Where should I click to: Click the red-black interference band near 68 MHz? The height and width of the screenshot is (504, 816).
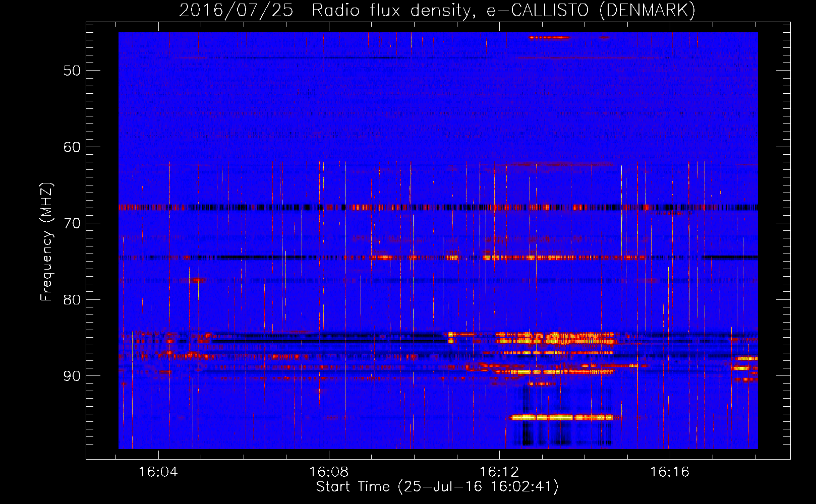[438, 207]
